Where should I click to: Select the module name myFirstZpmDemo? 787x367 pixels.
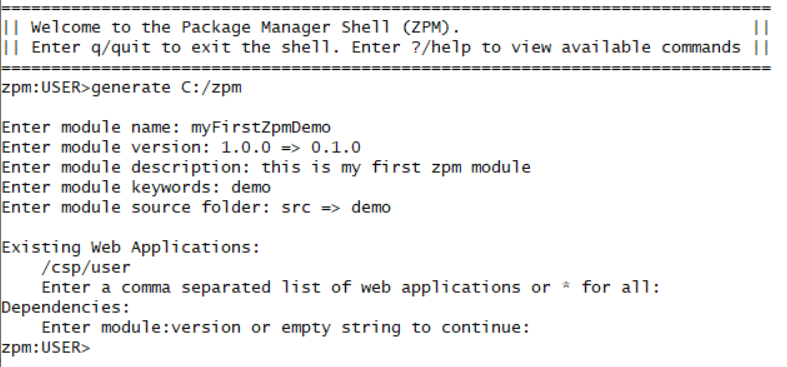[x=260, y=128]
